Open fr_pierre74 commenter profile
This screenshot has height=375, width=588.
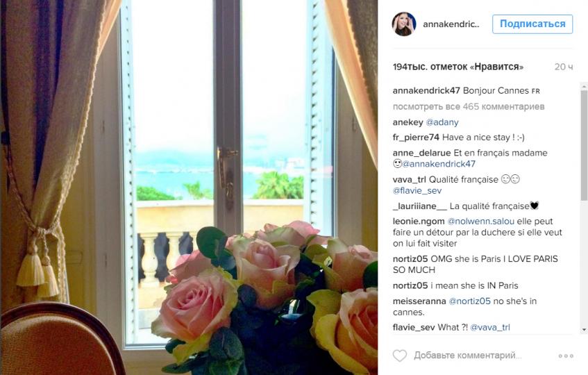pos(416,137)
